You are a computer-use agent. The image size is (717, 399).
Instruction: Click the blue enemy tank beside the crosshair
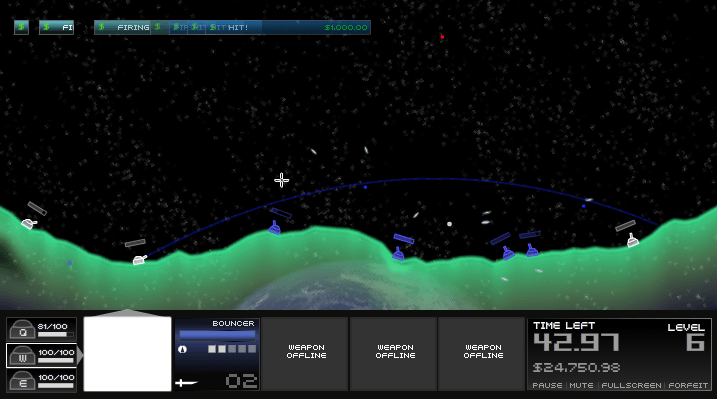pos(274,228)
